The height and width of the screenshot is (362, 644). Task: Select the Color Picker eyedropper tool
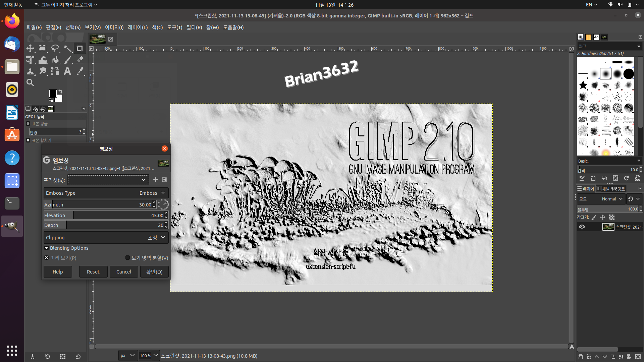click(79, 71)
